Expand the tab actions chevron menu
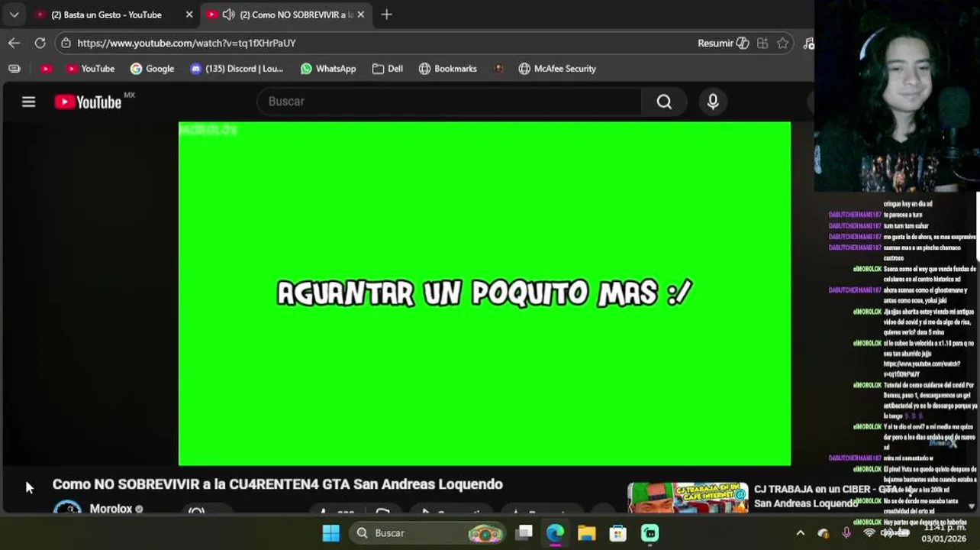Image resolution: width=980 pixels, height=550 pixels. click(x=14, y=15)
